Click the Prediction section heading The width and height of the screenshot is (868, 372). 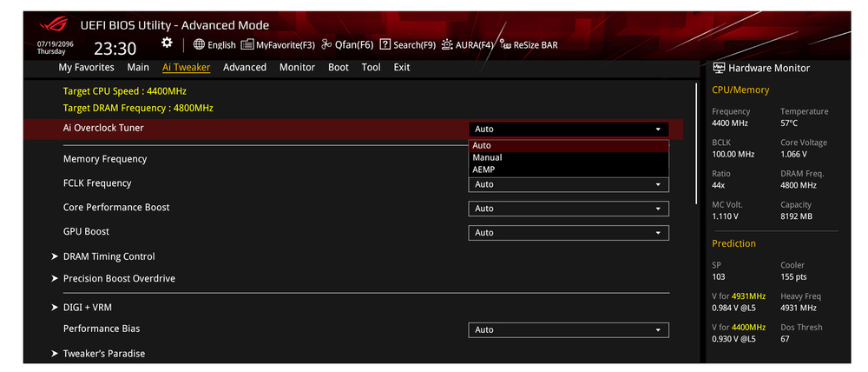pyautogui.click(x=734, y=243)
